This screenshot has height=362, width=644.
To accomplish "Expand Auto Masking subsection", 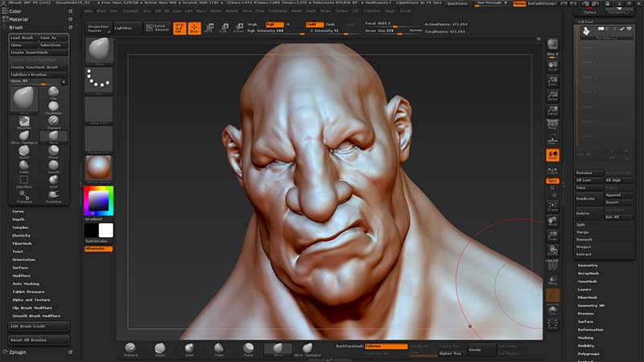I will [x=26, y=284].
